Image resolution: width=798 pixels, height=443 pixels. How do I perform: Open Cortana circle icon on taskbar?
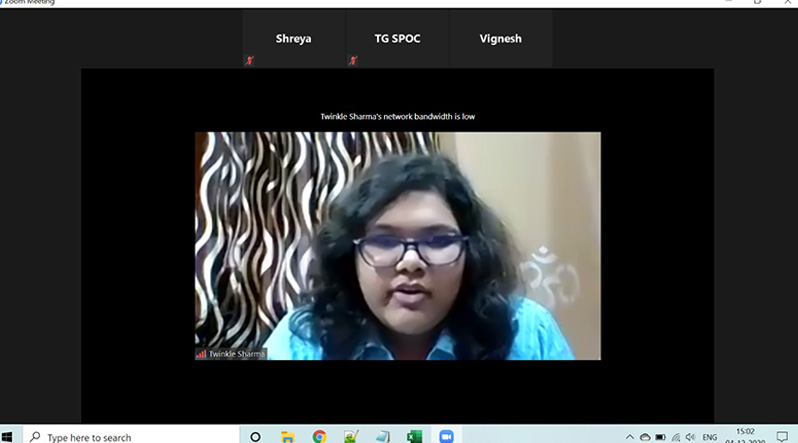pos(255,436)
